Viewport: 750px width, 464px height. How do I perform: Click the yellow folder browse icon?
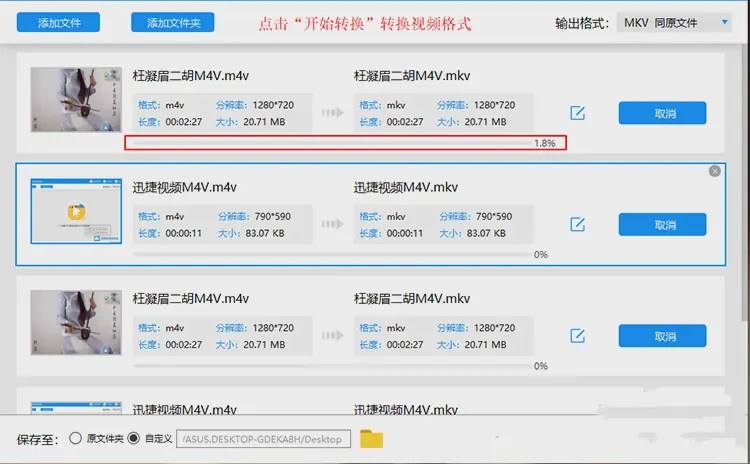(x=371, y=439)
